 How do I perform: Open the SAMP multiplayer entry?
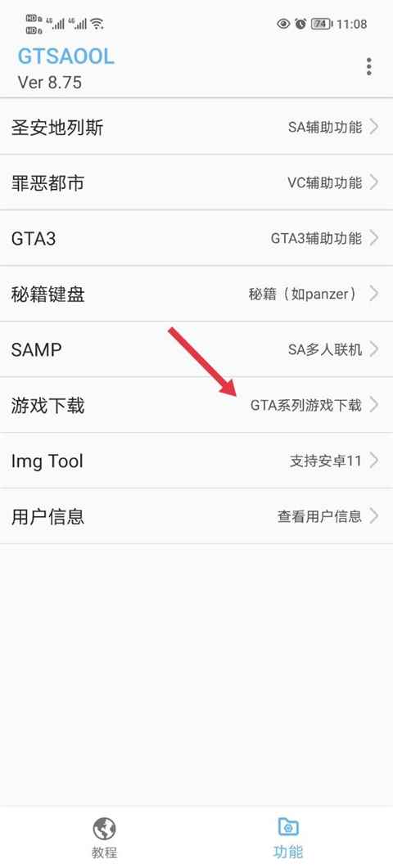(196, 349)
